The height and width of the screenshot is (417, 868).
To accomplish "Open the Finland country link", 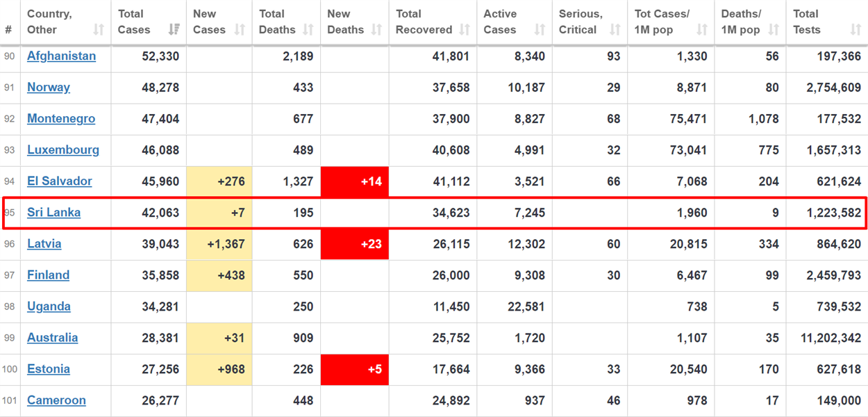I will tap(48, 275).
